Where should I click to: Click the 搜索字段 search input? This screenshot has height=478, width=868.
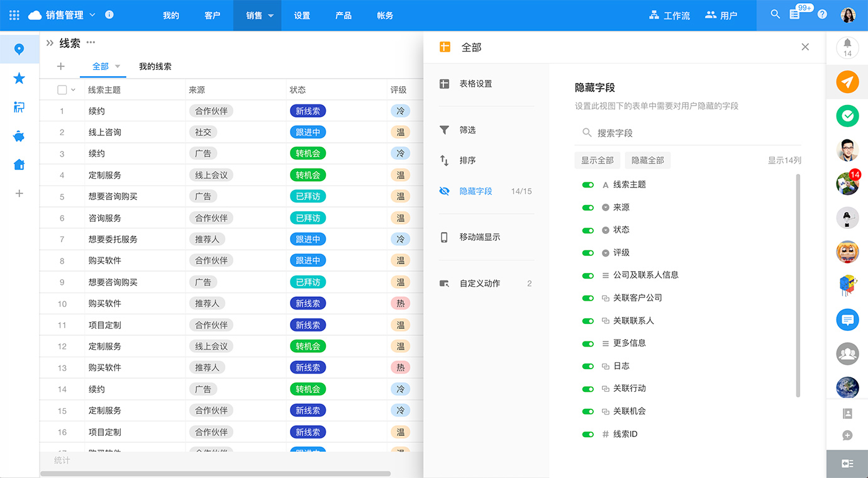pos(692,133)
